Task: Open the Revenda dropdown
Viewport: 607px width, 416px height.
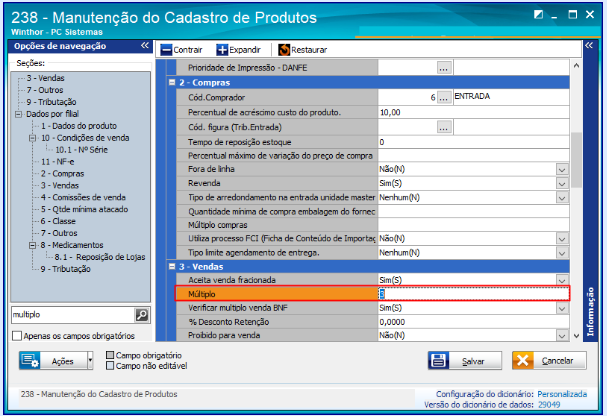Action: click(562, 183)
